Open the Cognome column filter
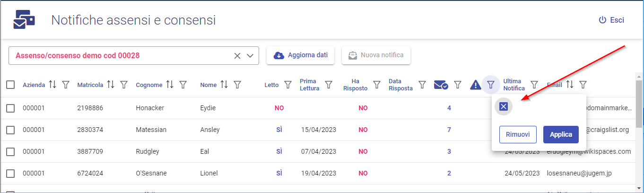This screenshot has width=644, height=193. (x=183, y=85)
